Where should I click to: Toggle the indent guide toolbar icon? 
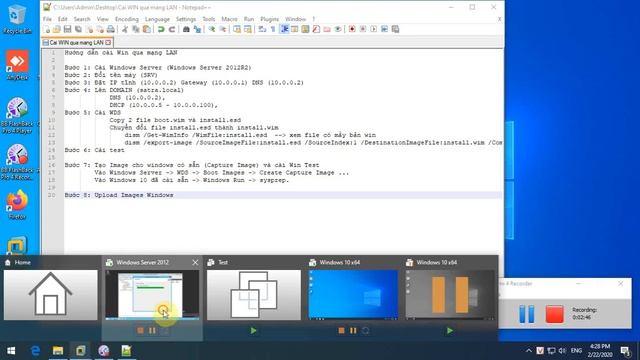click(284, 29)
